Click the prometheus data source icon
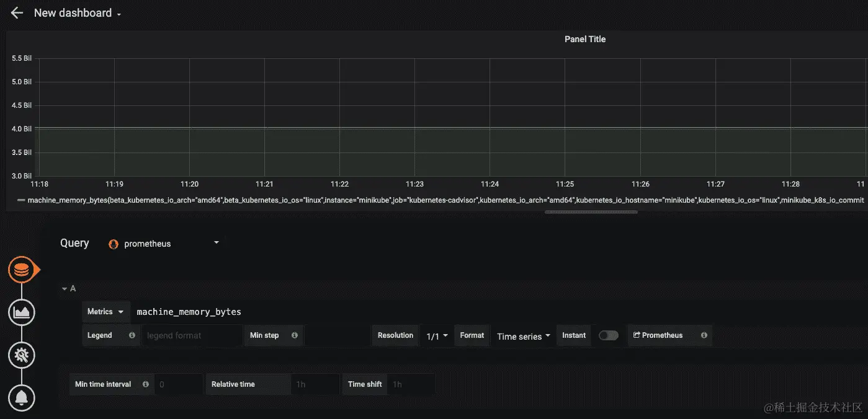Viewport: 868px width, 419px height. [114, 244]
